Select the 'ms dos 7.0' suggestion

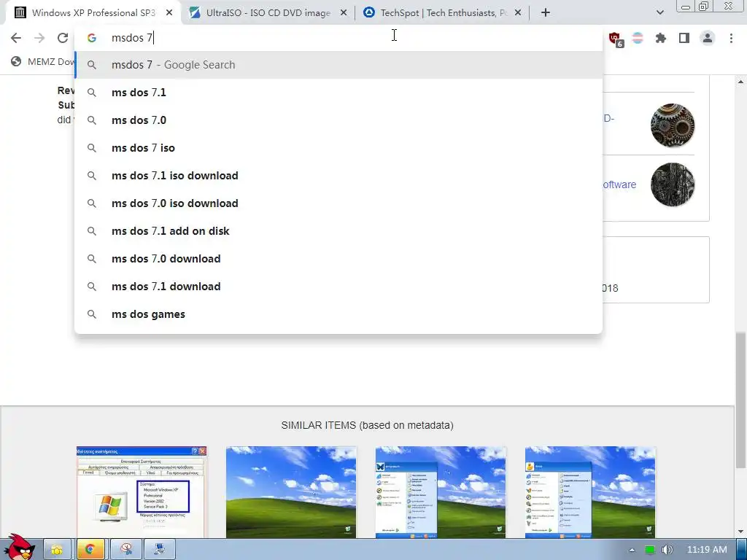point(338,120)
